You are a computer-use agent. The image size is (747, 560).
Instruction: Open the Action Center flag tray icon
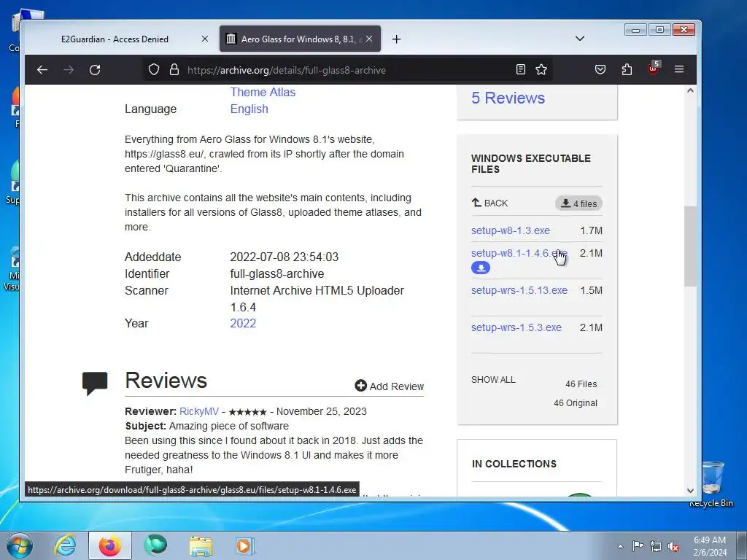(x=638, y=546)
